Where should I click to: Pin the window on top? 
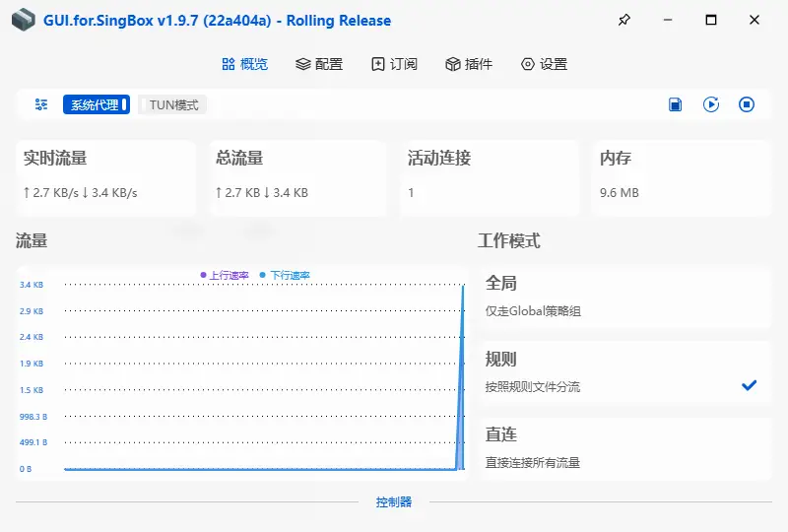(x=624, y=20)
